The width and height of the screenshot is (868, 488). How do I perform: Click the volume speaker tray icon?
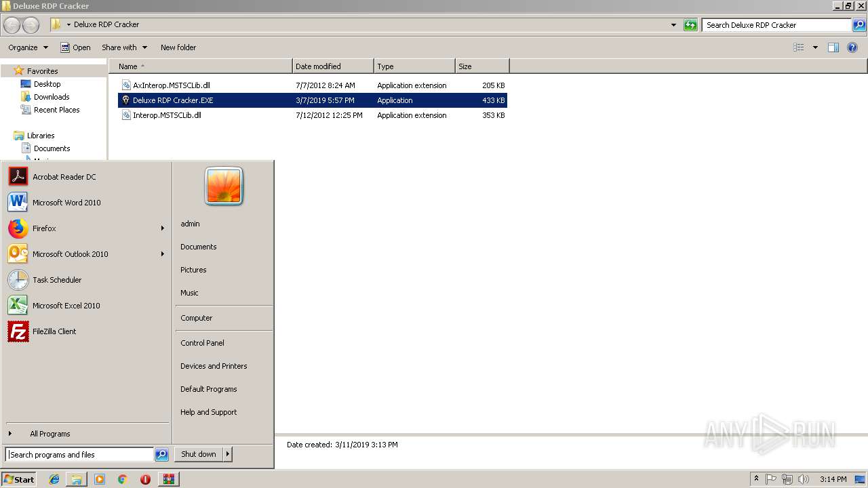point(804,479)
